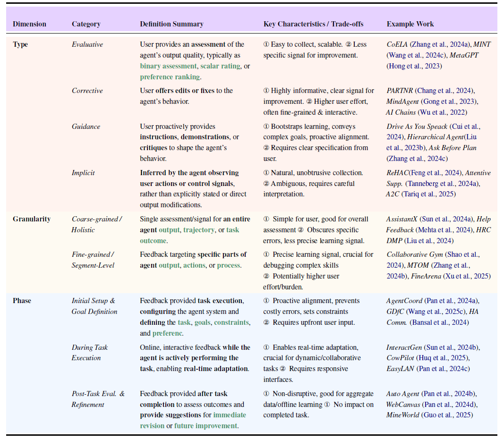This screenshot has width=504, height=440.
Task: Click the "Definition Summary" column header
Action: pyautogui.click(x=171, y=24)
